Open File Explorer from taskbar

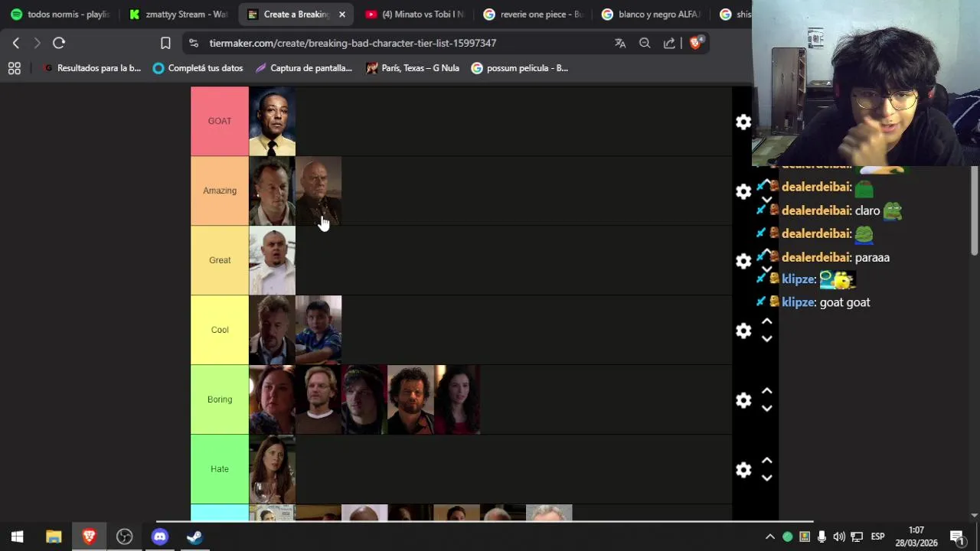[x=54, y=536]
